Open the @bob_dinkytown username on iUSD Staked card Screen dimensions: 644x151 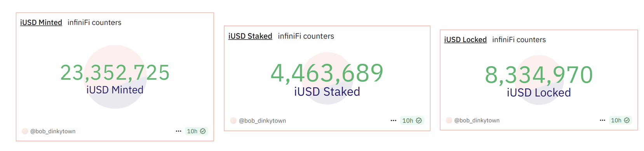(263, 121)
